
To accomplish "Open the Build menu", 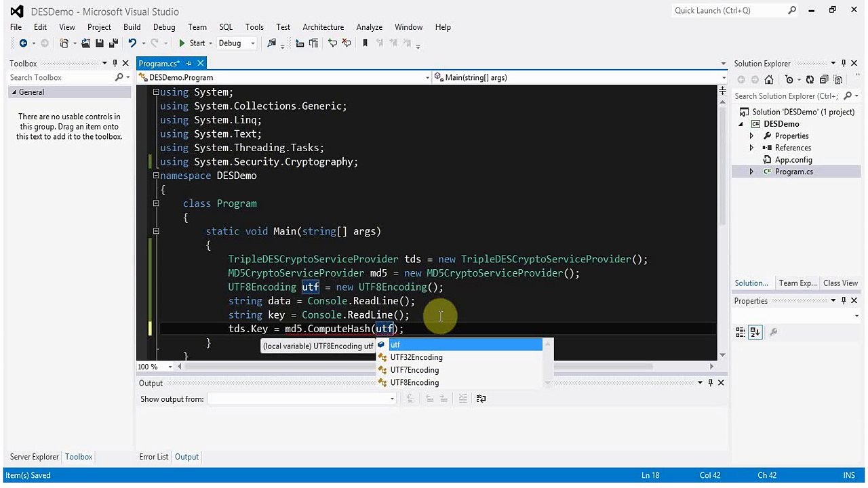I will [x=132, y=27].
